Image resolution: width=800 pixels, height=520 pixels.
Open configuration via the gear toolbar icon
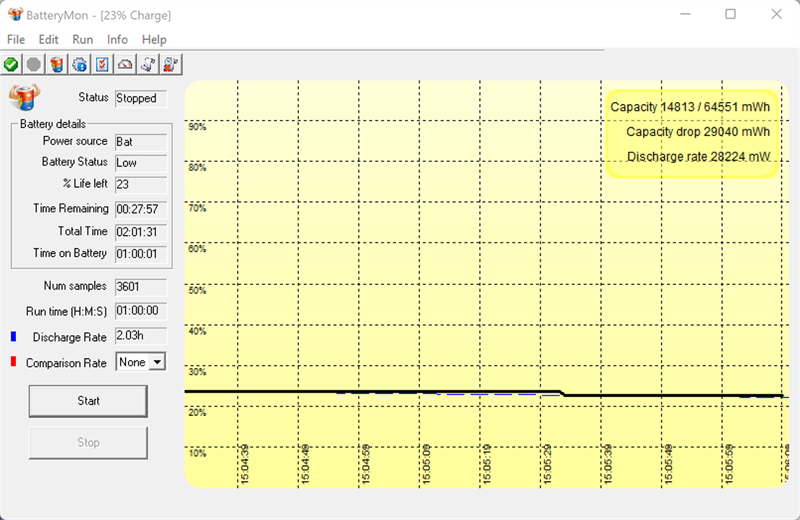pos(80,64)
